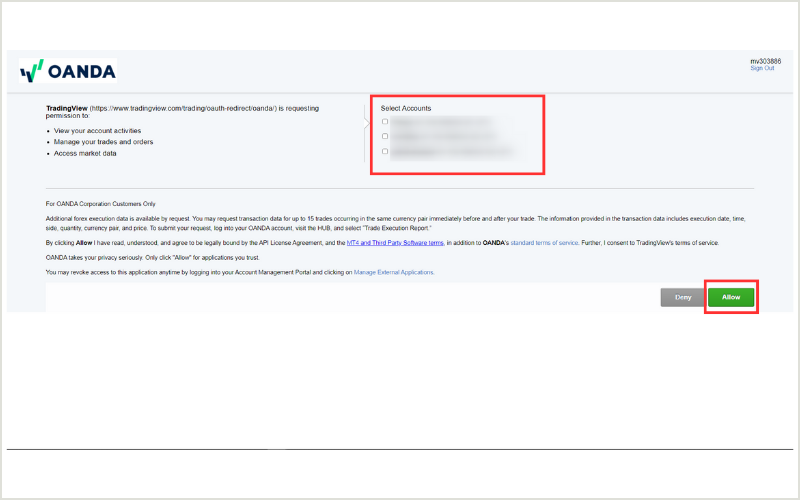Check the third account checkbox
The height and width of the screenshot is (500, 800).
385,151
